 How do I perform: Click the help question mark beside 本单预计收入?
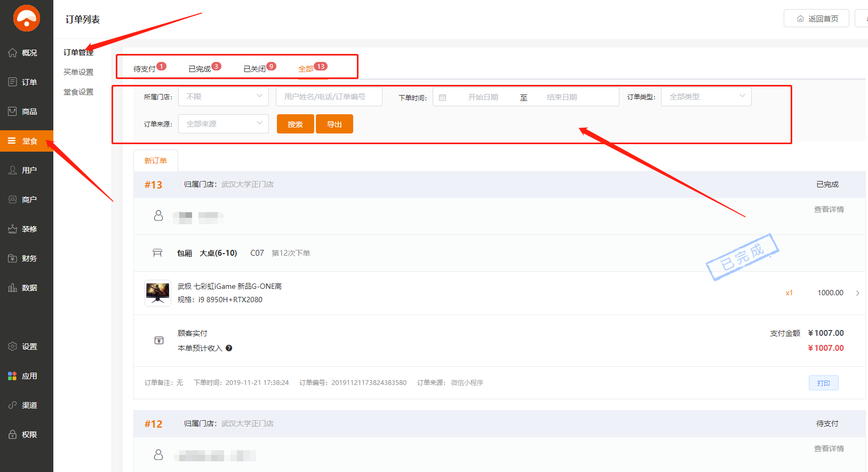point(229,348)
